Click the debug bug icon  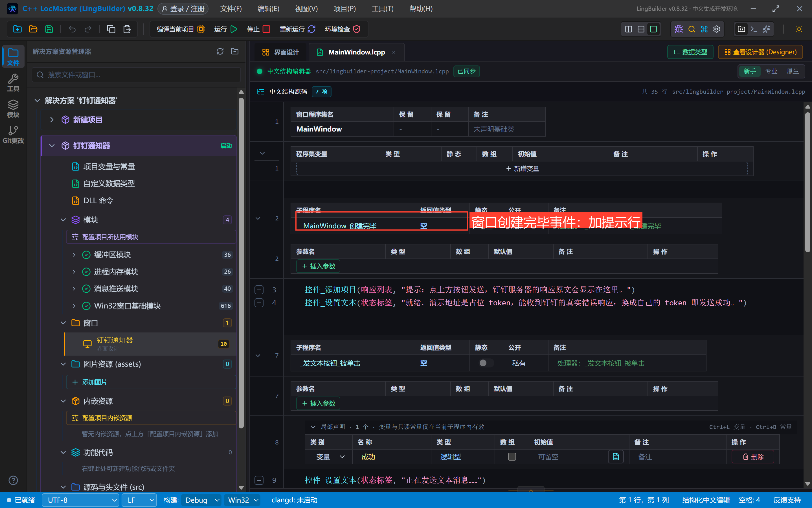click(678, 29)
